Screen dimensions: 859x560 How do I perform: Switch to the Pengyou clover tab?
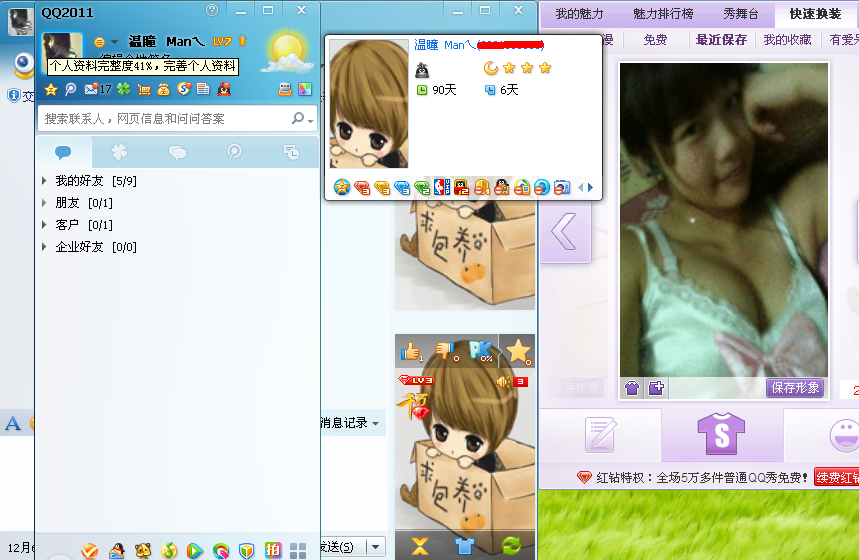tap(119, 152)
